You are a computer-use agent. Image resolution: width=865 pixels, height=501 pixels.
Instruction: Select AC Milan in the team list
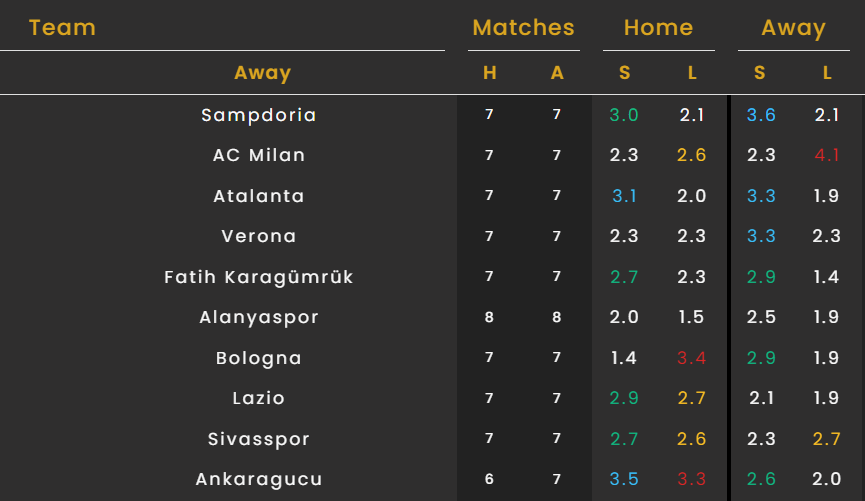point(259,155)
